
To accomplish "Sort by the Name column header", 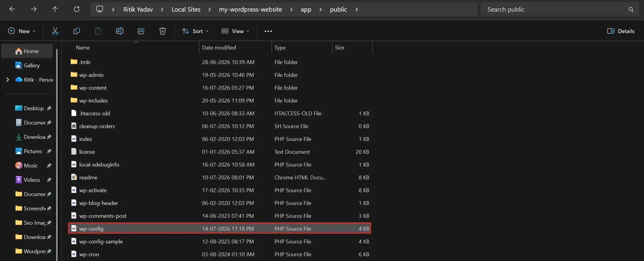I will point(83,47).
